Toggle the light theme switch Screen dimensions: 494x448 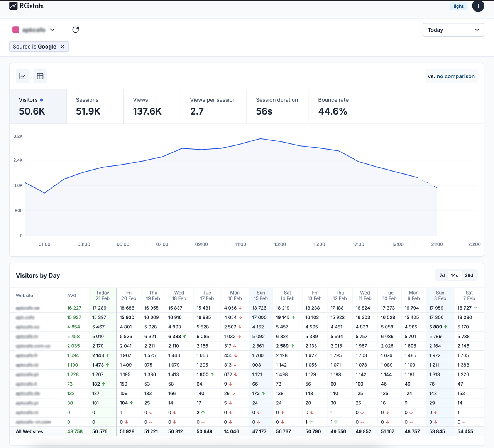point(458,6)
